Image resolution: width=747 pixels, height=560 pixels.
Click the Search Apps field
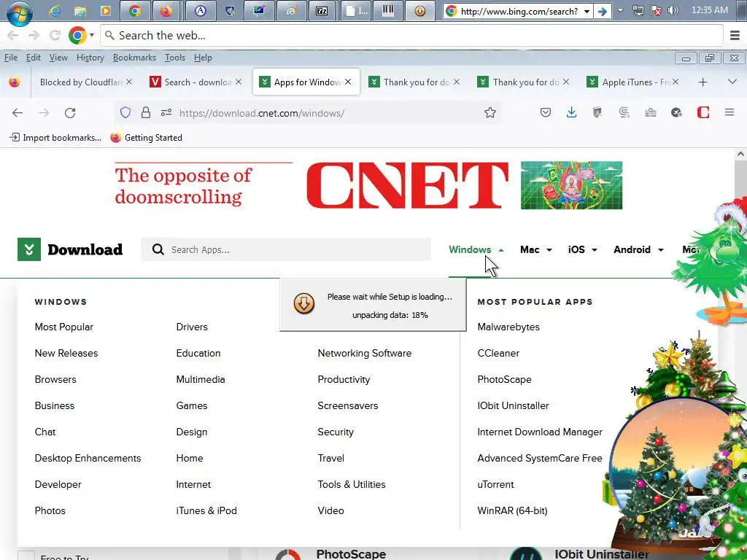pos(286,249)
